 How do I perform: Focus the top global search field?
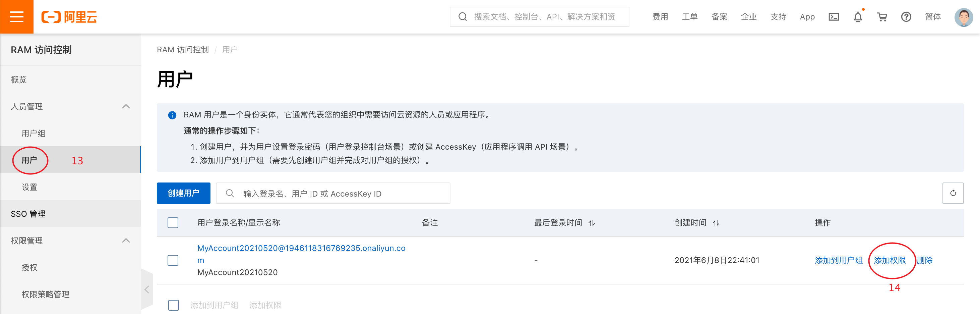pos(539,17)
